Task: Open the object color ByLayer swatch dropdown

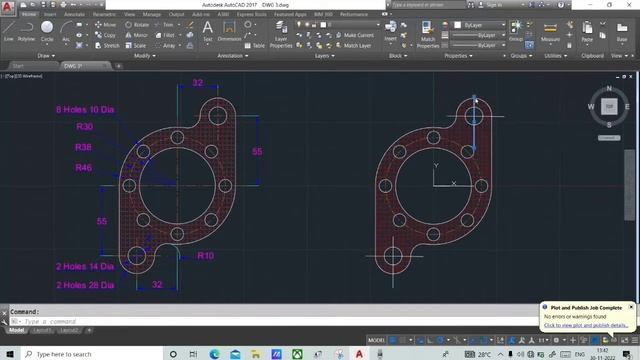Action: coord(480,25)
